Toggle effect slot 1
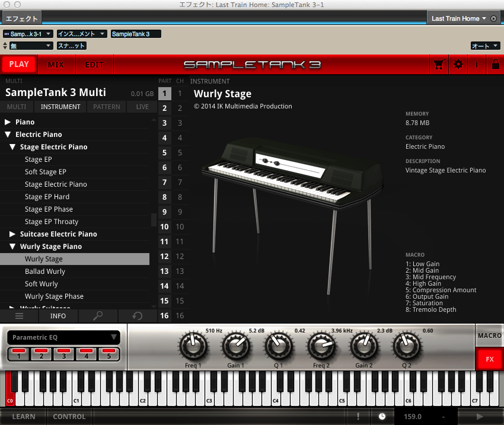The height and width of the screenshot is (425, 504). tap(18, 354)
